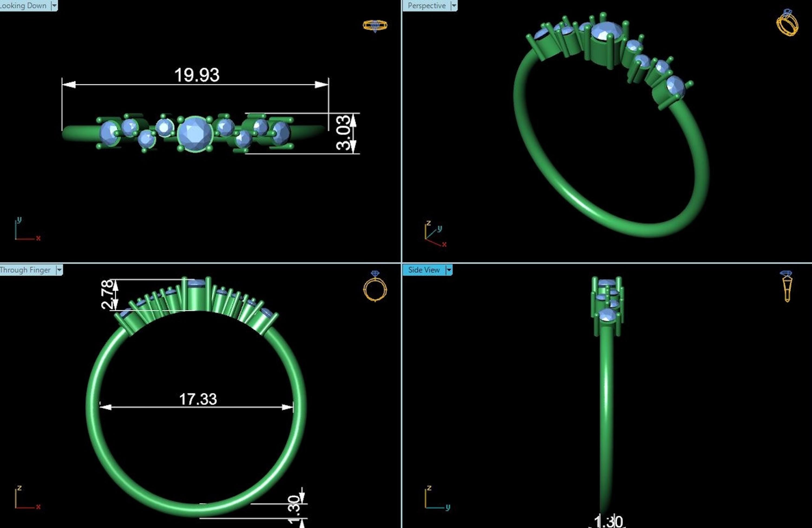Activate the Through Finger viewport title tab
812x528 pixels.
pyautogui.click(x=26, y=270)
